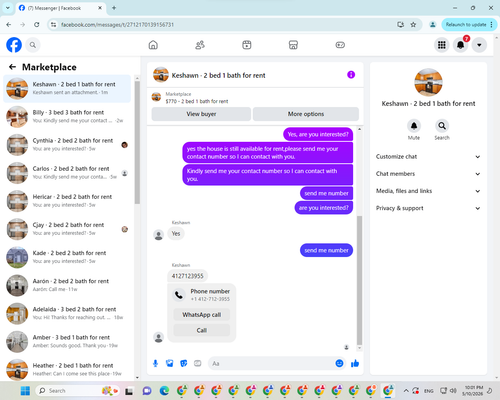Click the Call button for phone number
Screen dimensions: 500x400
click(x=202, y=330)
